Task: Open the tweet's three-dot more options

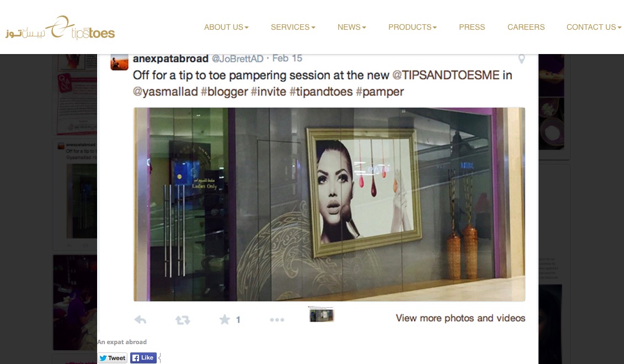Action: tap(277, 320)
